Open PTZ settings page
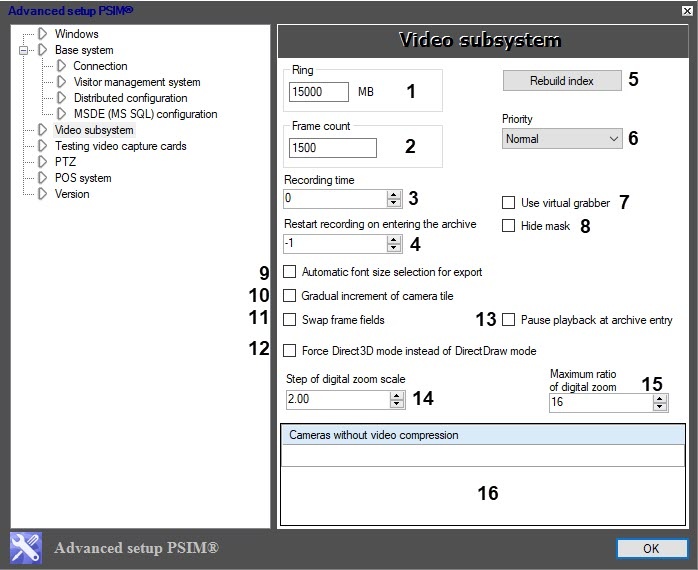The width and height of the screenshot is (698, 570). pyautogui.click(x=65, y=162)
